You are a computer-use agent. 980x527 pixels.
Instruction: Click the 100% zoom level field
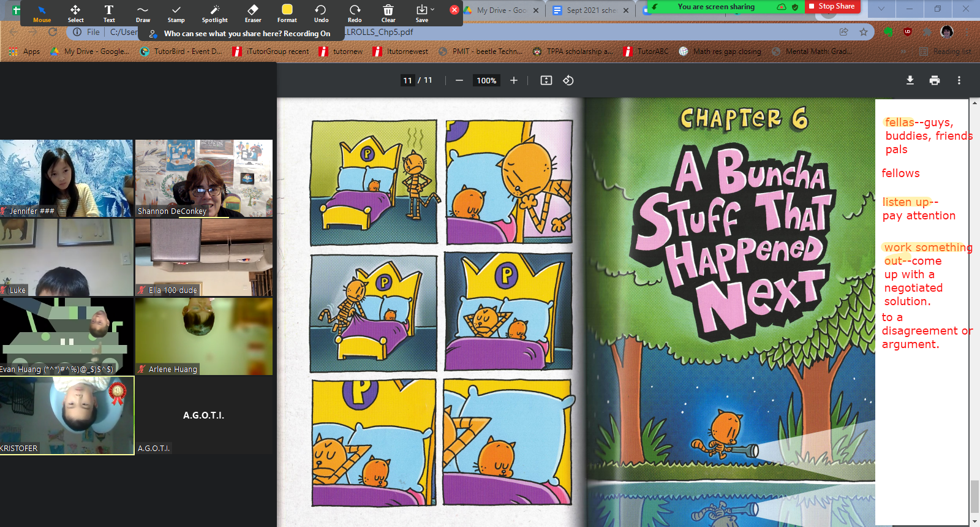[486, 80]
